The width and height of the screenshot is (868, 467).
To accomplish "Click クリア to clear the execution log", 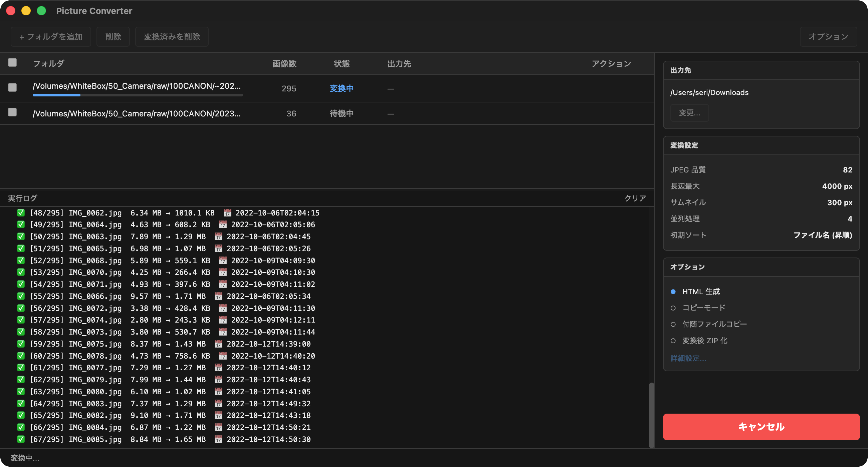I will [x=635, y=198].
